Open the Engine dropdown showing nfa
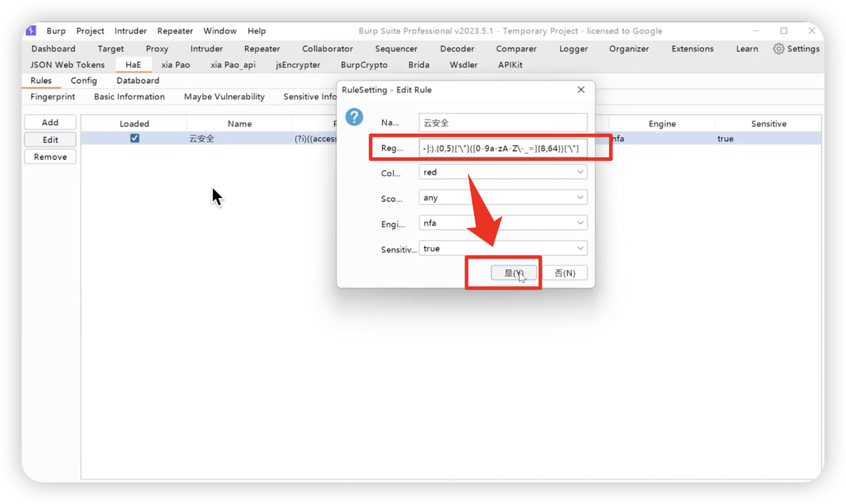 point(503,223)
